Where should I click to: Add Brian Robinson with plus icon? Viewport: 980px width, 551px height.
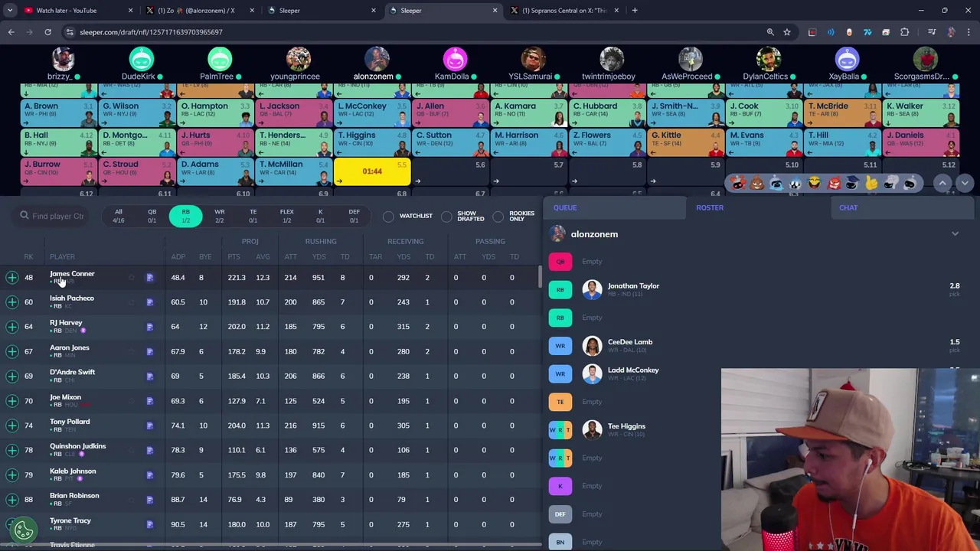12,500
